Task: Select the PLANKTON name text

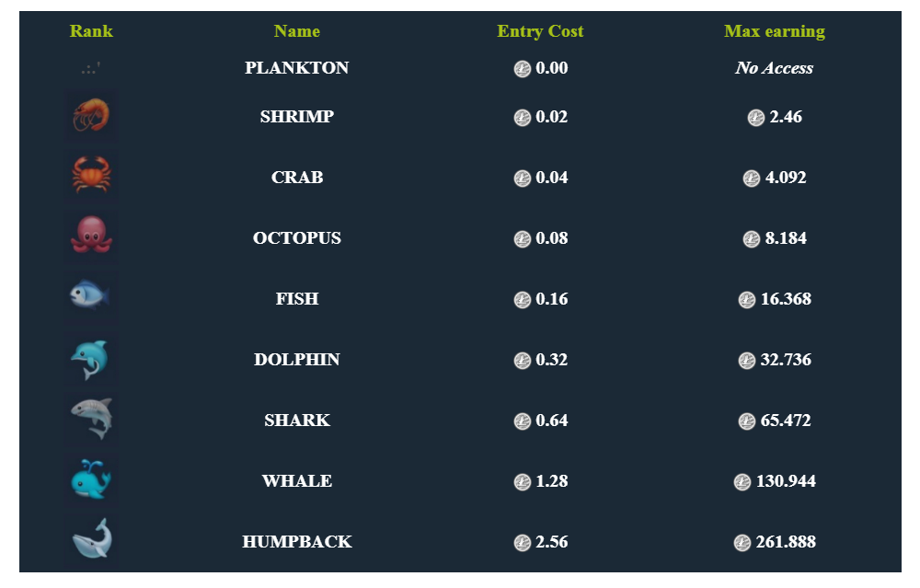Action: pos(297,68)
